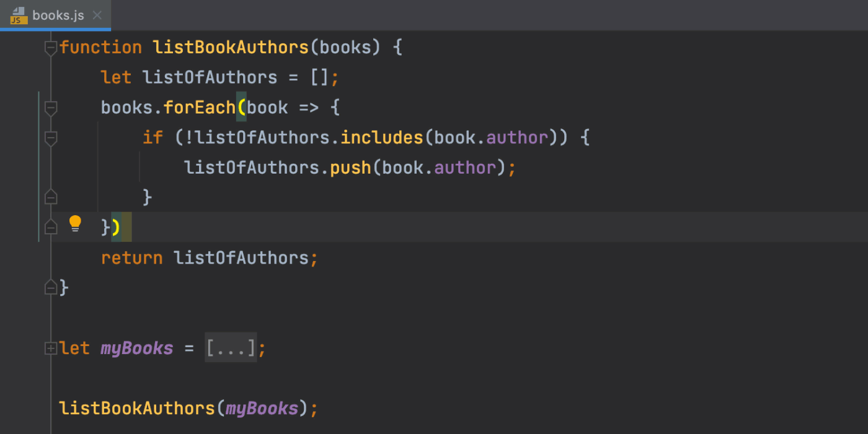Switch to the books.js tab
868x434 pixels.
(x=58, y=15)
